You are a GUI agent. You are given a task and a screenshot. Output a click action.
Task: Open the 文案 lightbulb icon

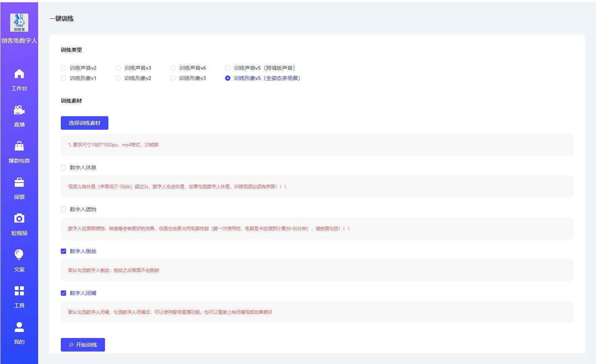click(19, 255)
